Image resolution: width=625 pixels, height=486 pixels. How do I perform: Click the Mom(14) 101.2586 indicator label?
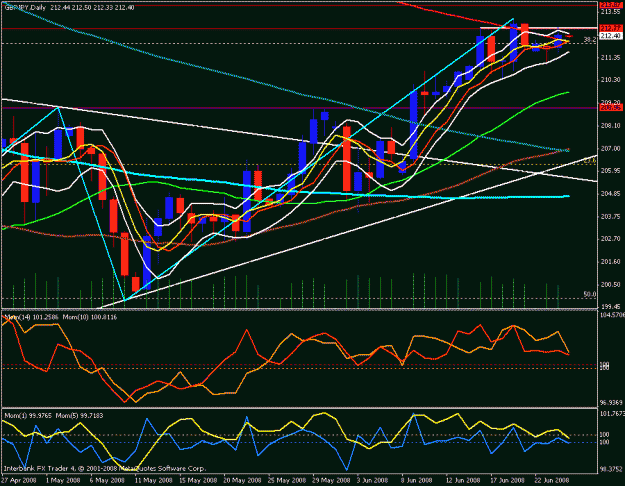click(x=31, y=317)
